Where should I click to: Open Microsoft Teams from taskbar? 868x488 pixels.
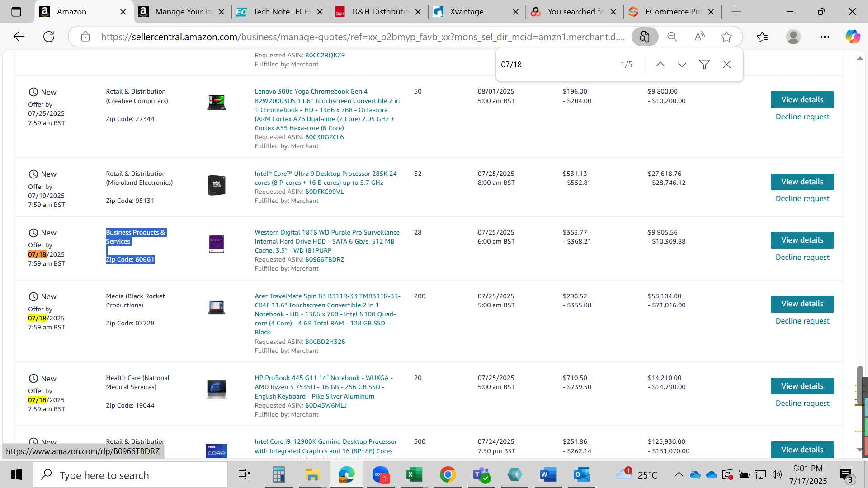(x=481, y=474)
